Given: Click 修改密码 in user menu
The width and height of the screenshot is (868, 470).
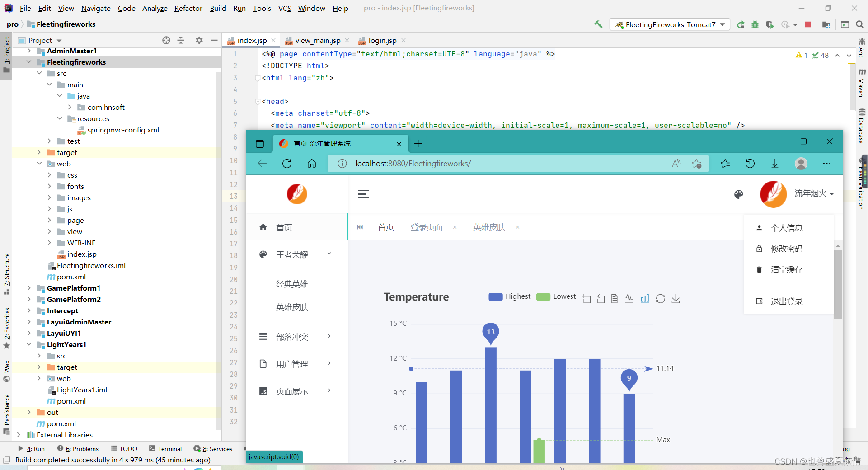Looking at the screenshot, I should point(786,249).
